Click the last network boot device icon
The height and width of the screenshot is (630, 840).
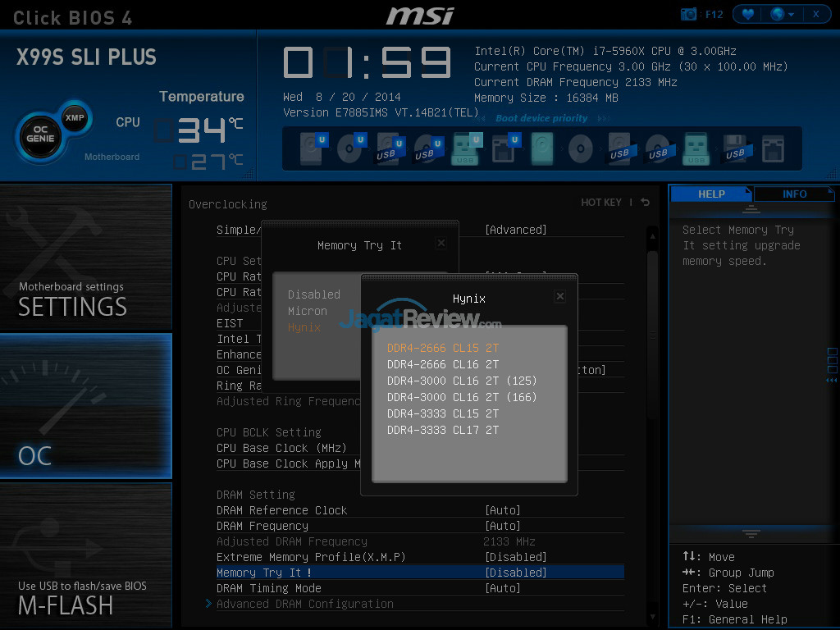pos(773,148)
